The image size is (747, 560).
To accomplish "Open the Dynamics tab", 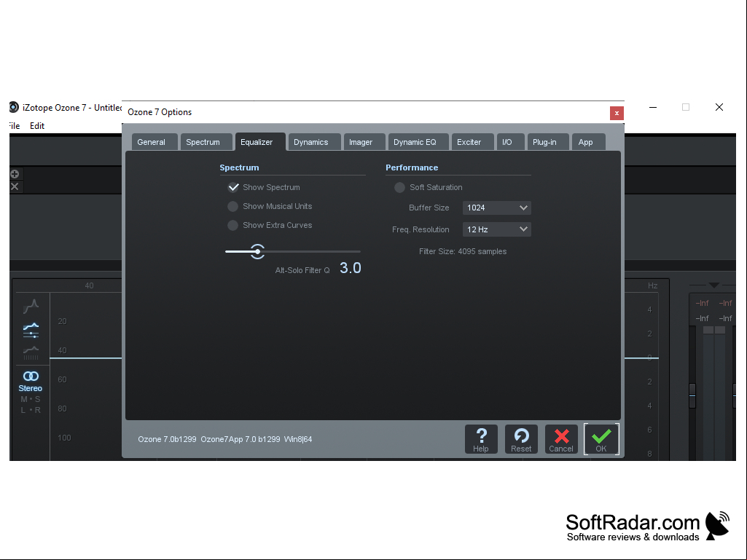I will point(314,142).
